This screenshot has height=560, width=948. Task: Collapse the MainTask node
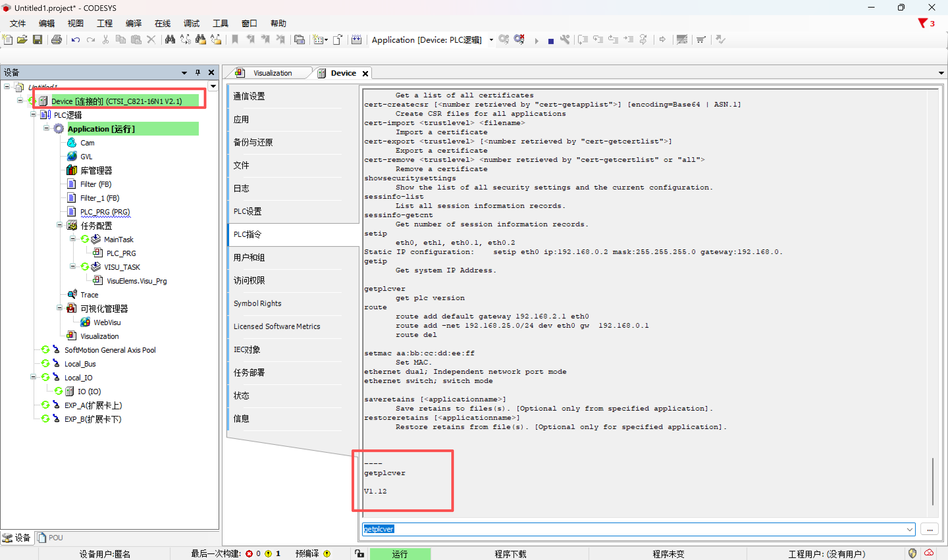(x=72, y=239)
